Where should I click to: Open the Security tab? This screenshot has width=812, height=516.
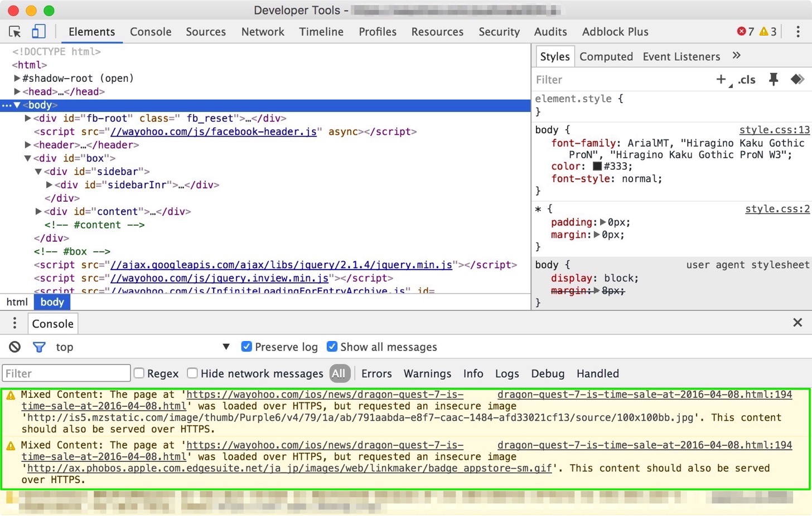tap(499, 32)
